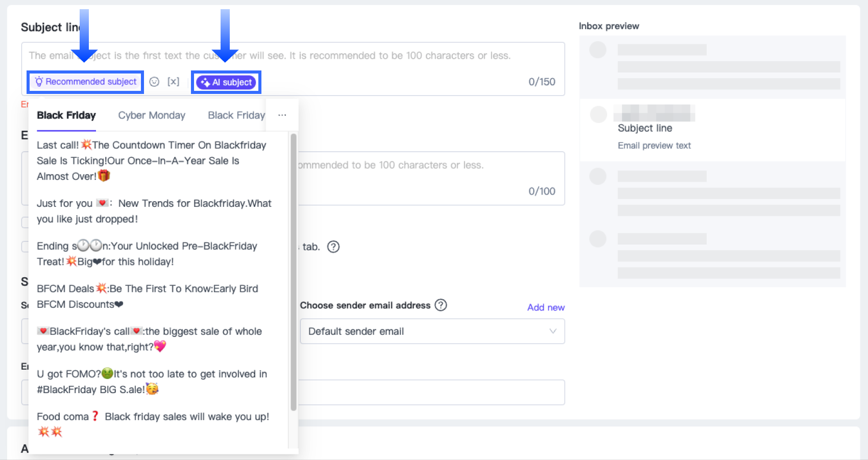This screenshot has height=460, width=868.
Task: Open the Add new link for sender emails
Action: click(546, 307)
